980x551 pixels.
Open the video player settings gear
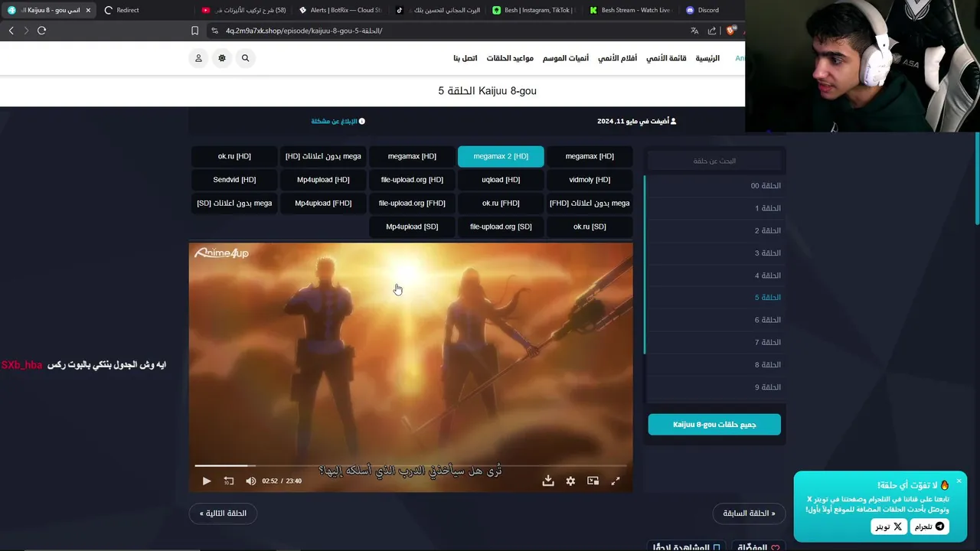coord(570,481)
